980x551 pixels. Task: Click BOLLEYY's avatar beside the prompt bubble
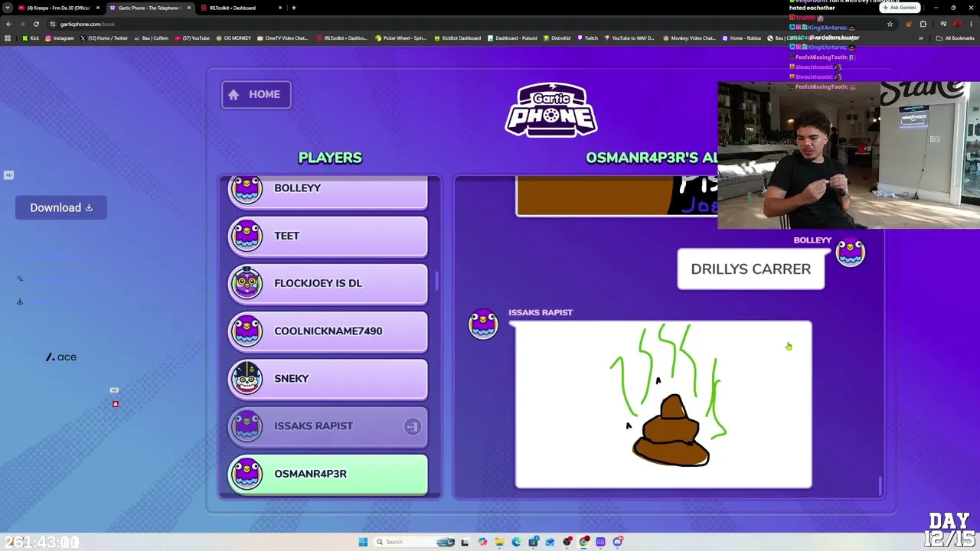[850, 253]
